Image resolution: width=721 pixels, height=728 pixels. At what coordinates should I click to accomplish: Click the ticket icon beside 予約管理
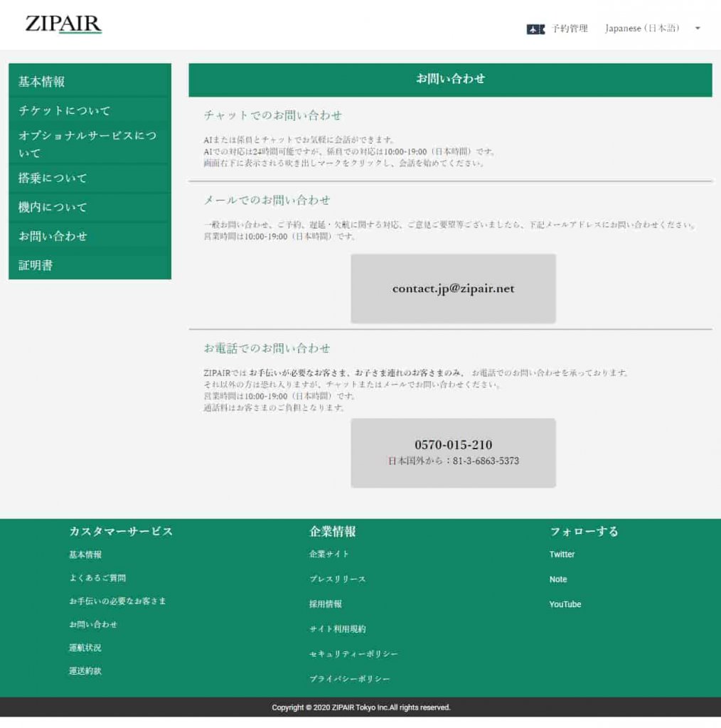click(x=535, y=29)
